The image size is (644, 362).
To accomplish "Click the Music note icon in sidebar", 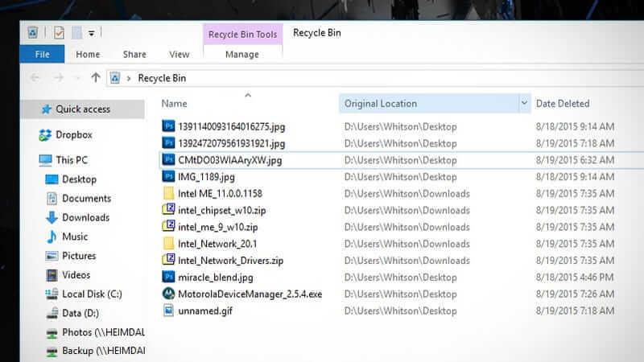I will click(52, 237).
